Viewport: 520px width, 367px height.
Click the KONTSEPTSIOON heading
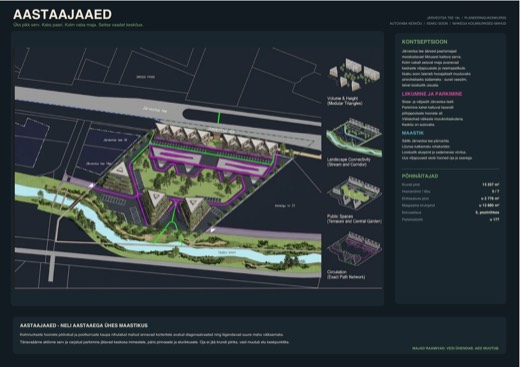424,42
